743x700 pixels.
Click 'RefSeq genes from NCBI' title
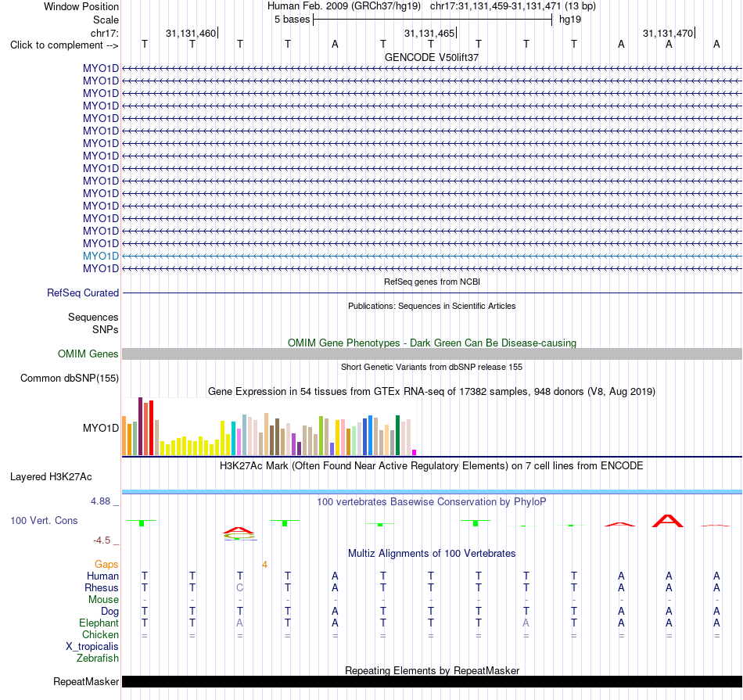pos(432,282)
